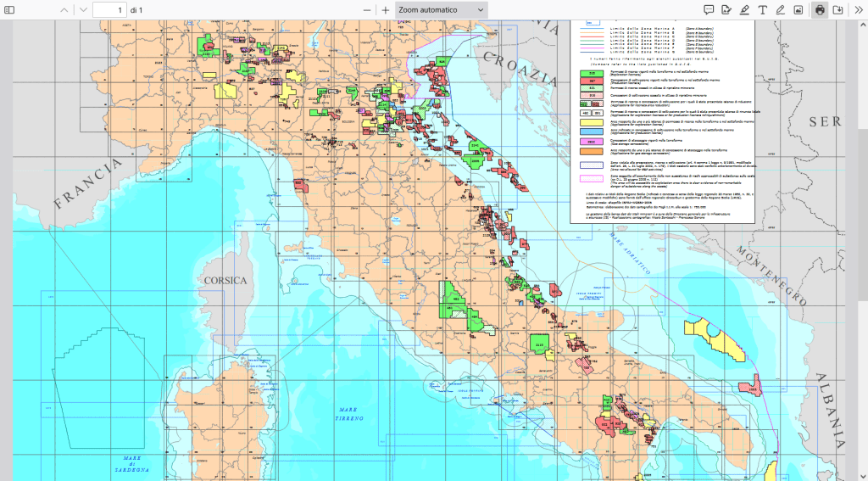Zoom in with the plus button

click(386, 10)
